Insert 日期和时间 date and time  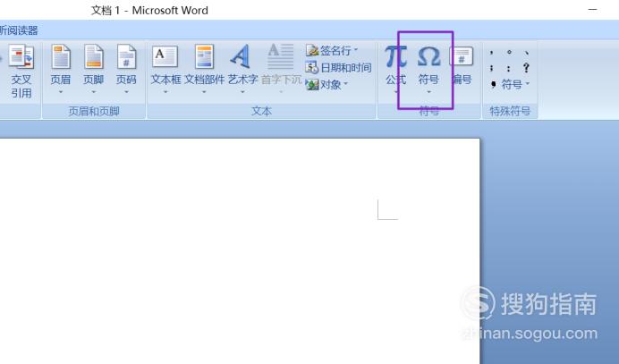339,67
